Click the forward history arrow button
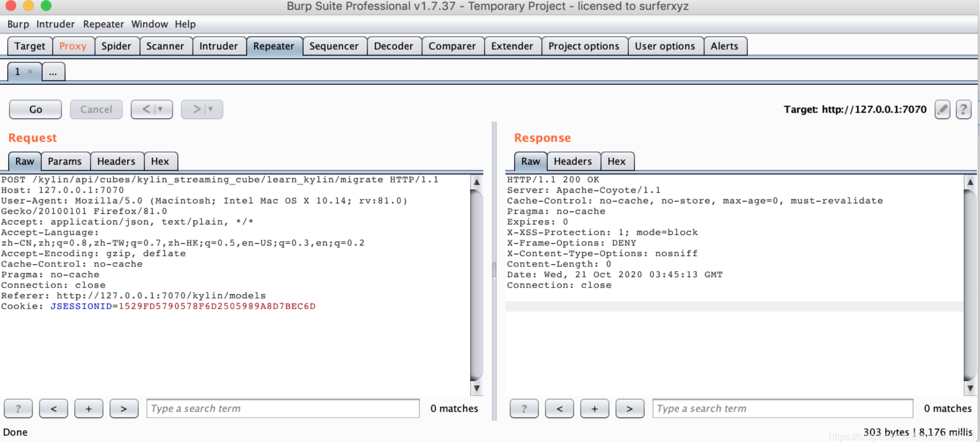980x448 pixels. (202, 110)
